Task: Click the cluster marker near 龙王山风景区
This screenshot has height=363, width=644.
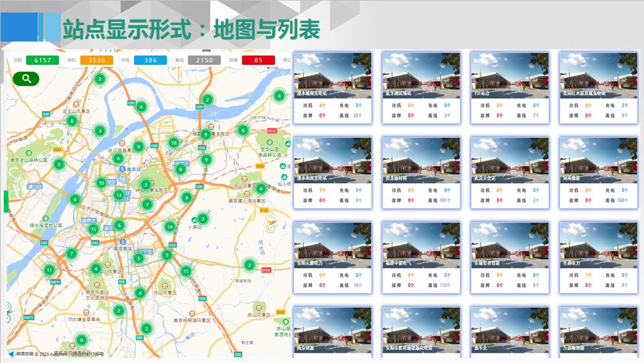Action: [72, 121]
